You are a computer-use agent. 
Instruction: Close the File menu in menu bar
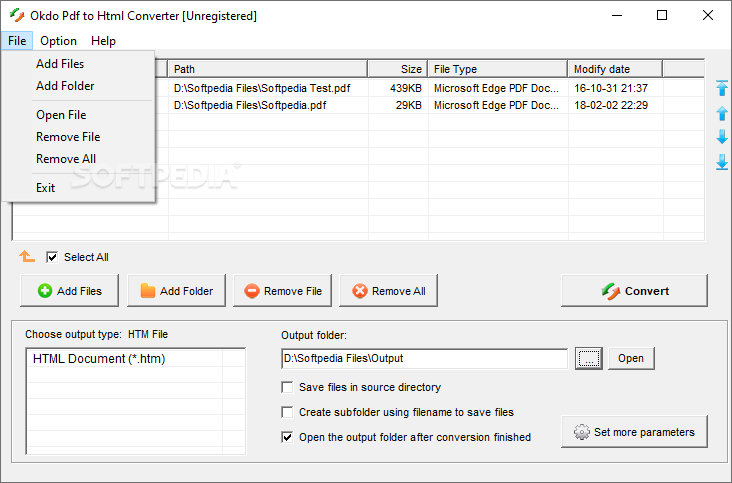tap(17, 41)
